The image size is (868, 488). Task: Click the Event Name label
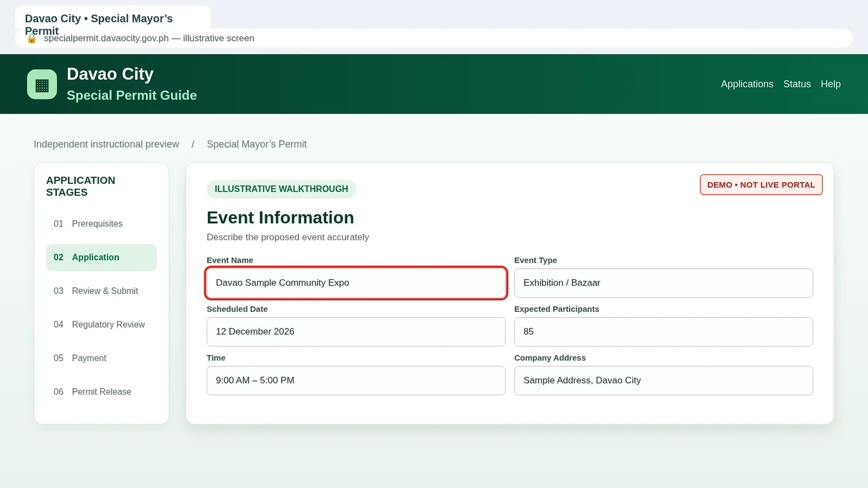230,260
